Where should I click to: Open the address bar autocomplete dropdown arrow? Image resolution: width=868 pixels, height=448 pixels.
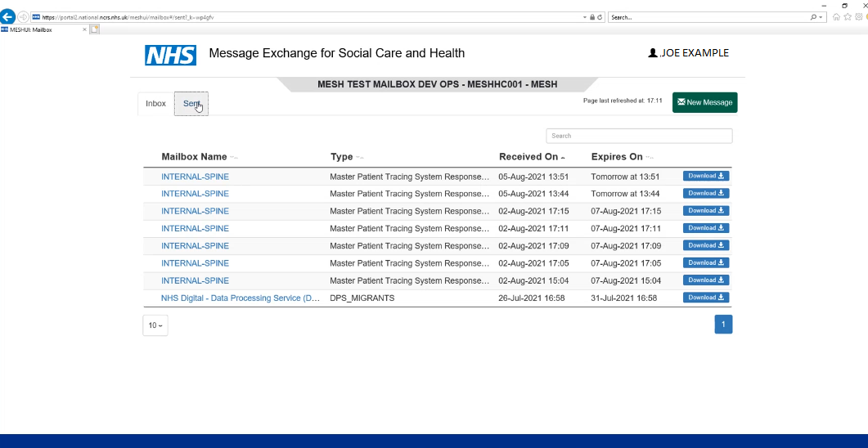click(x=585, y=17)
